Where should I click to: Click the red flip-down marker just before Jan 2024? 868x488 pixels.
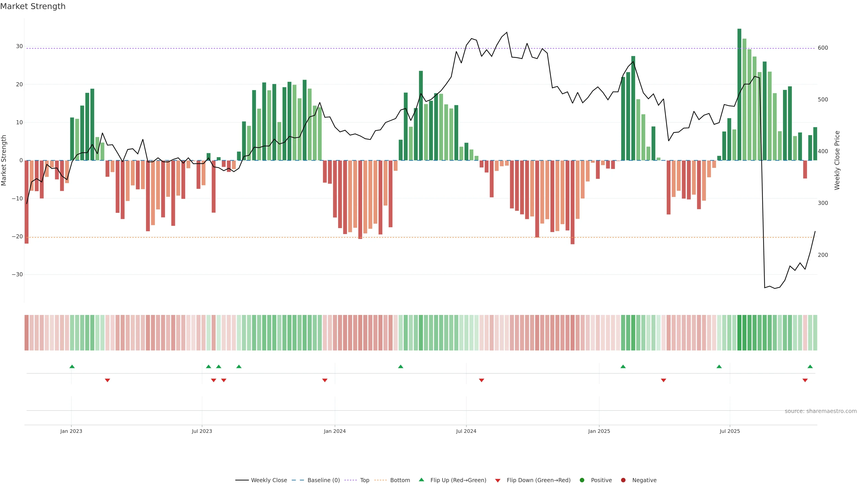[325, 380]
